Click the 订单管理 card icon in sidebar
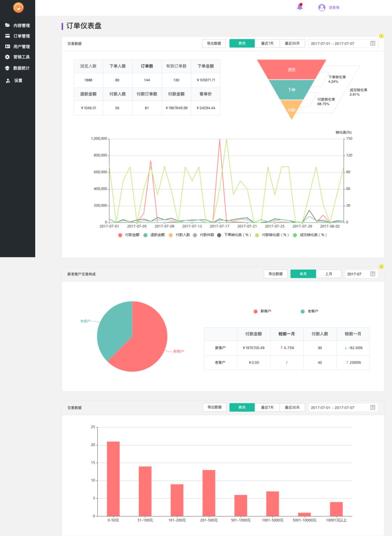This screenshot has width=392, height=536. [7, 36]
